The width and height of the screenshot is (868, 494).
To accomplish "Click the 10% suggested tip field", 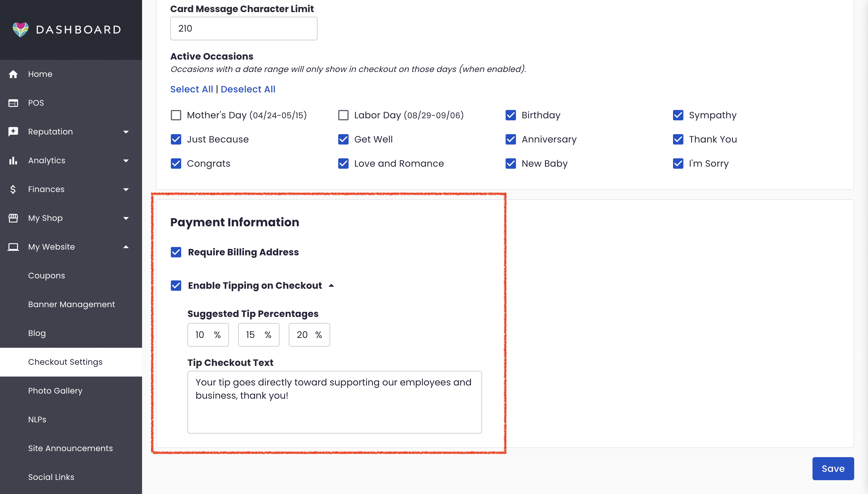I will [208, 335].
